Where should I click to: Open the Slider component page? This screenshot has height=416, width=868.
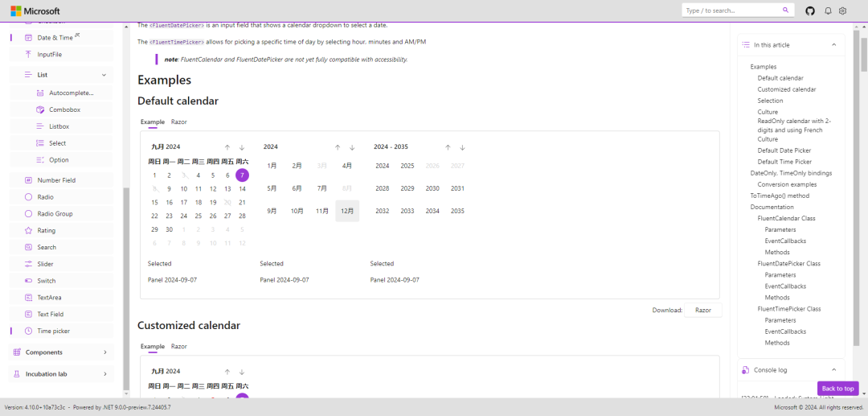click(45, 264)
